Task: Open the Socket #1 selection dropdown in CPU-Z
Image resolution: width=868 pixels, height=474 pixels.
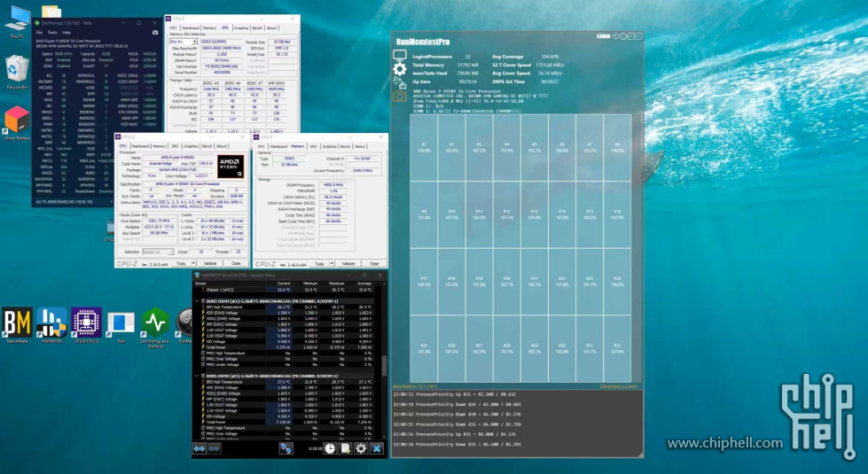Action: coord(159,252)
